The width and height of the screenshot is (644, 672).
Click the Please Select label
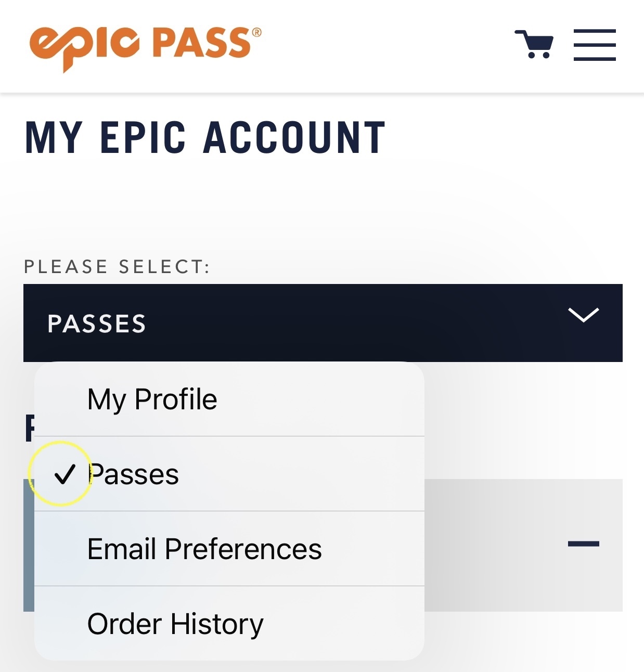117,267
